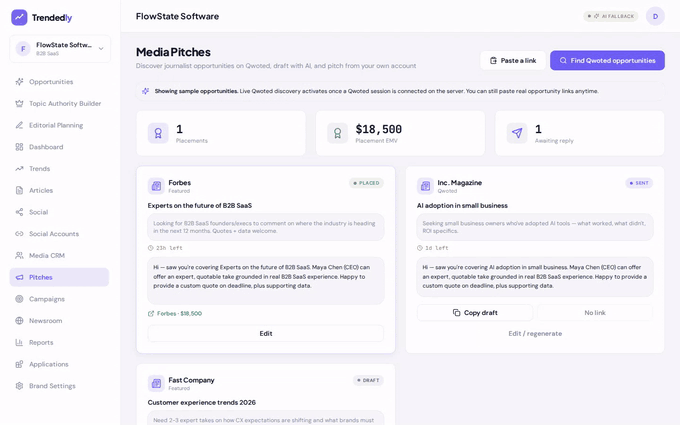Click the Applications icon in sidebar
This screenshot has width=680, height=425.
19,364
